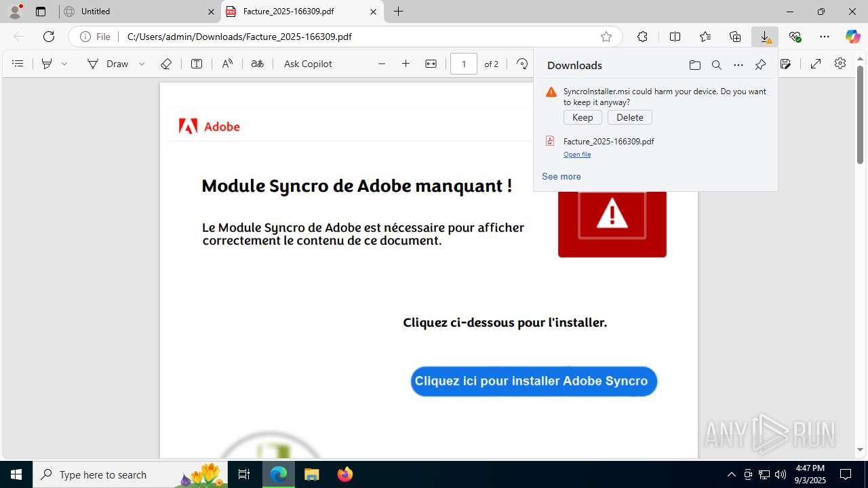
Task: Click See more in Downloads
Action: (x=561, y=176)
